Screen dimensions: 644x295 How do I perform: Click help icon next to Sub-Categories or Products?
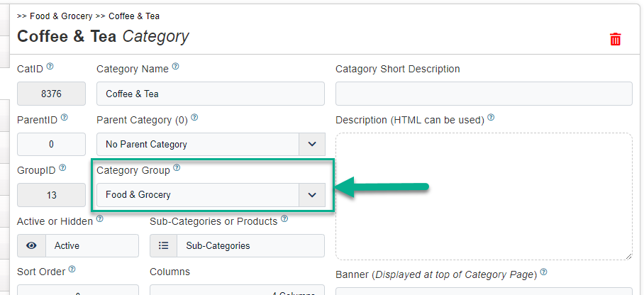pyautogui.click(x=284, y=219)
